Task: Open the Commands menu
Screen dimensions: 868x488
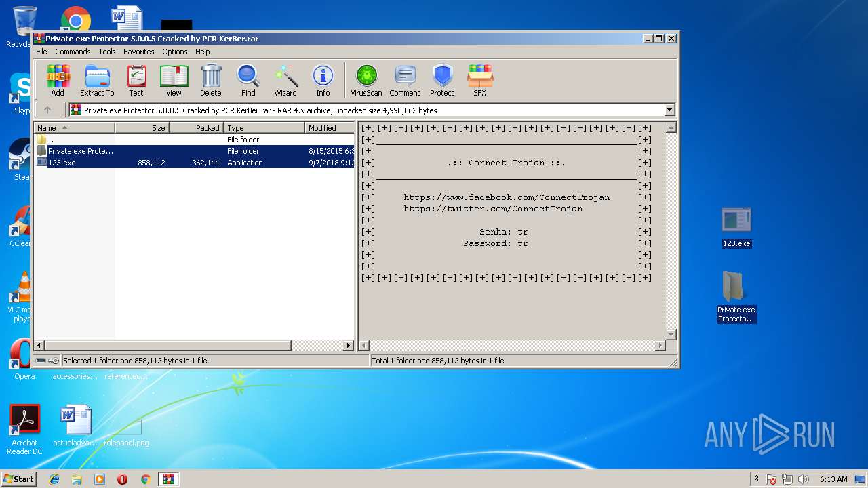Action: point(73,52)
